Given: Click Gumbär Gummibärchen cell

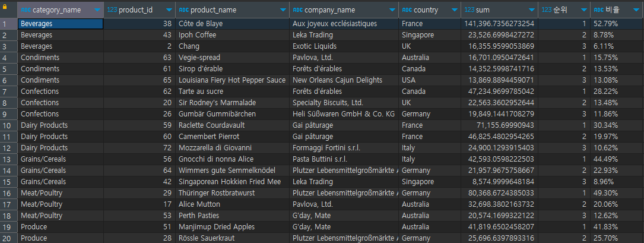Looking at the screenshot, I should pyautogui.click(x=233, y=114).
